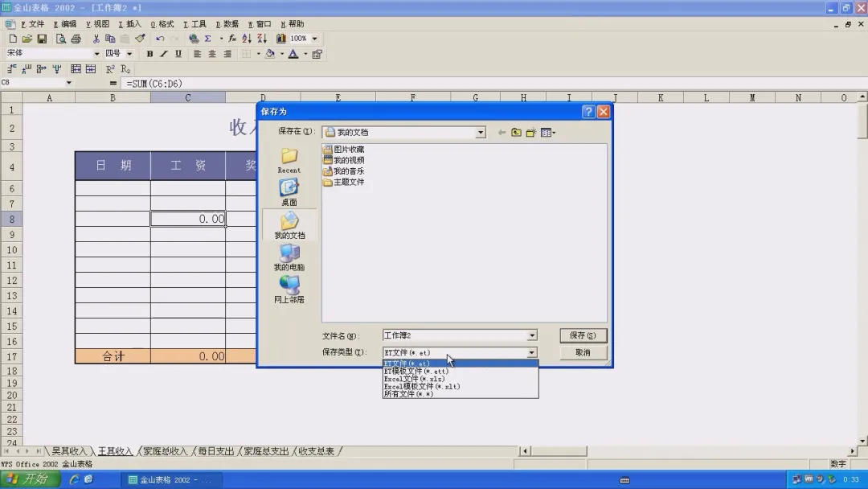Click the superscript R² icon

[110, 69]
